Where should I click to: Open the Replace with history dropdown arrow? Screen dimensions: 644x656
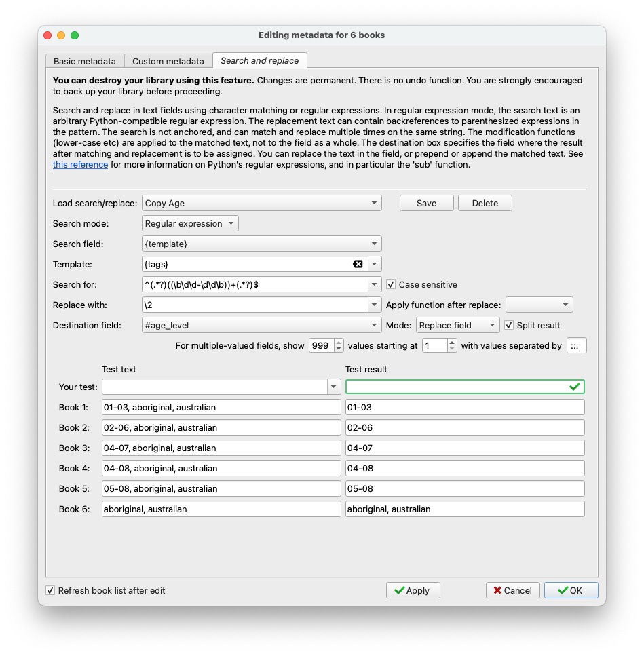375,305
